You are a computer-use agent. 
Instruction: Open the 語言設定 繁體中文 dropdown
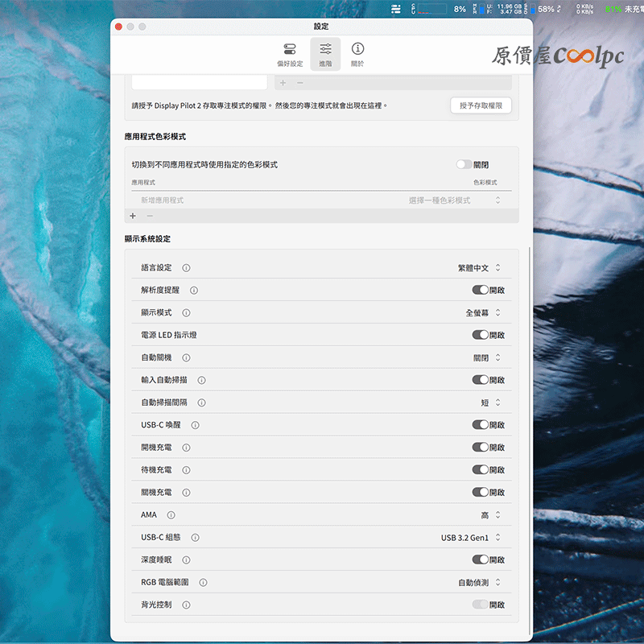[479, 267]
